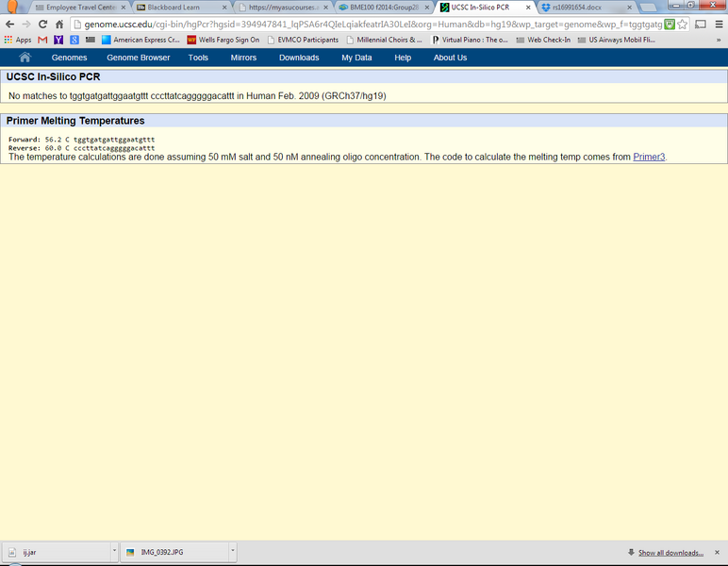Close the downloads bar
728x566 pixels.
coord(718,552)
